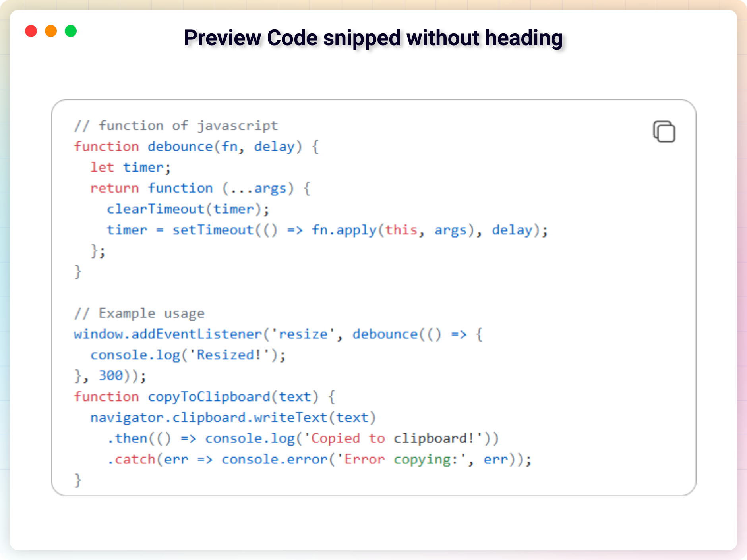Click the orange window dot
The height and width of the screenshot is (560, 747).
tap(51, 31)
